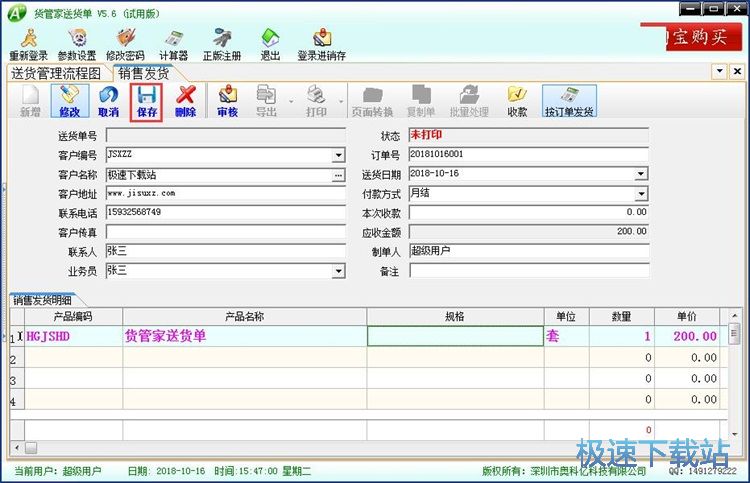This screenshot has height=483, width=750.
Task: Click the 备注 remarks field
Action: click(529, 271)
